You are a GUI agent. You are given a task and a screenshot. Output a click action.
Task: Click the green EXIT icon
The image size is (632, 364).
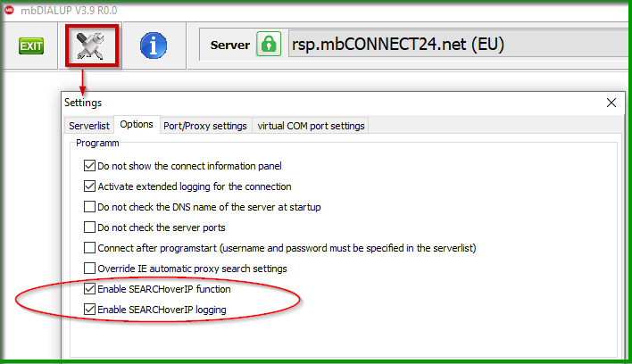[x=31, y=45]
